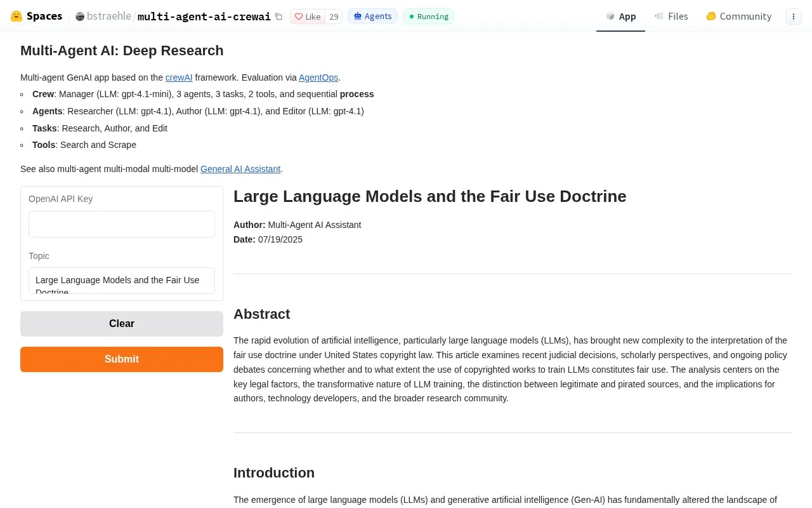Image resolution: width=812 pixels, height=508 pixels.
Task: Click 'Tasks: Research, Author, and Edit' bullet
Action: pyautogui.click(x=100, y=128)
